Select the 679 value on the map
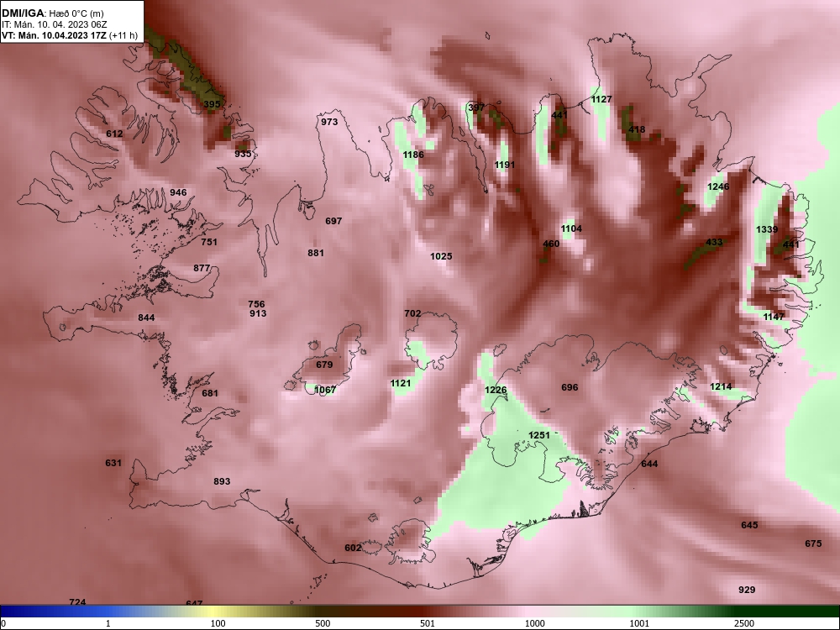Screen dimensions: 840x630 [324, 365]
